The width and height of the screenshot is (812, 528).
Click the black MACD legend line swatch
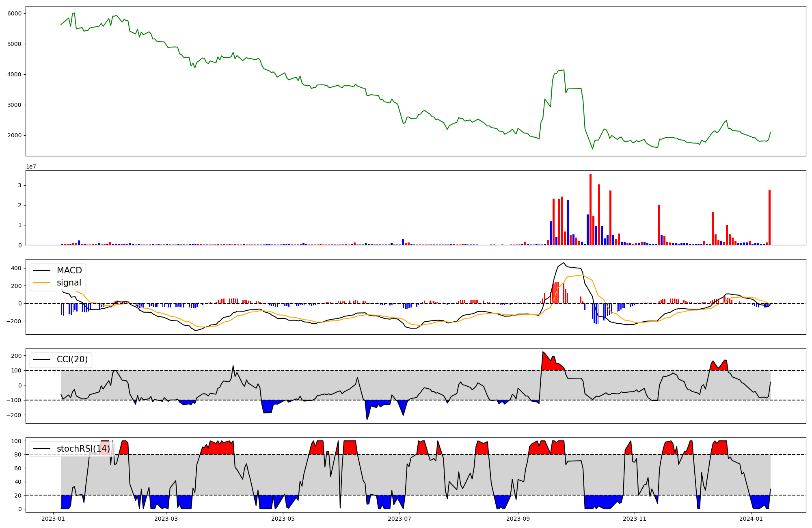point(41,270)
